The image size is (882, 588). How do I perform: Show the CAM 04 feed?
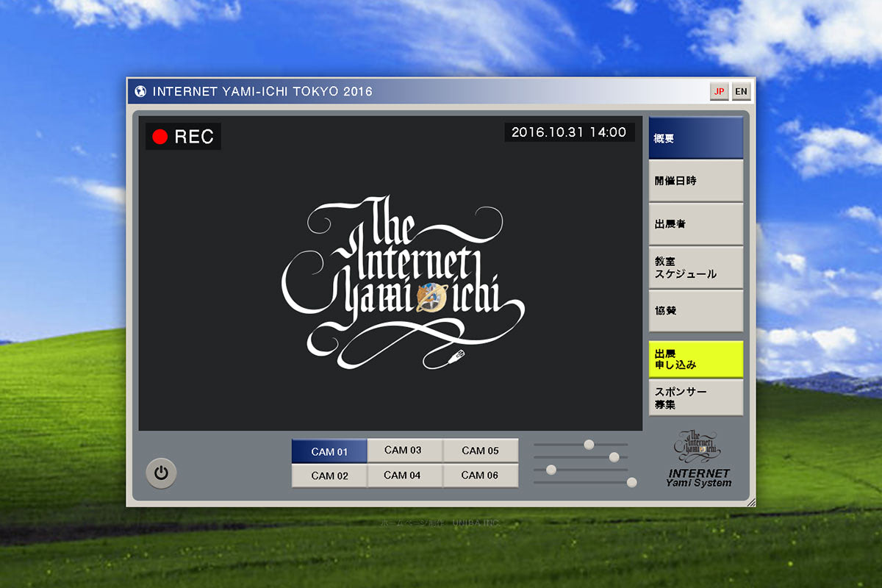click(403, 476)
